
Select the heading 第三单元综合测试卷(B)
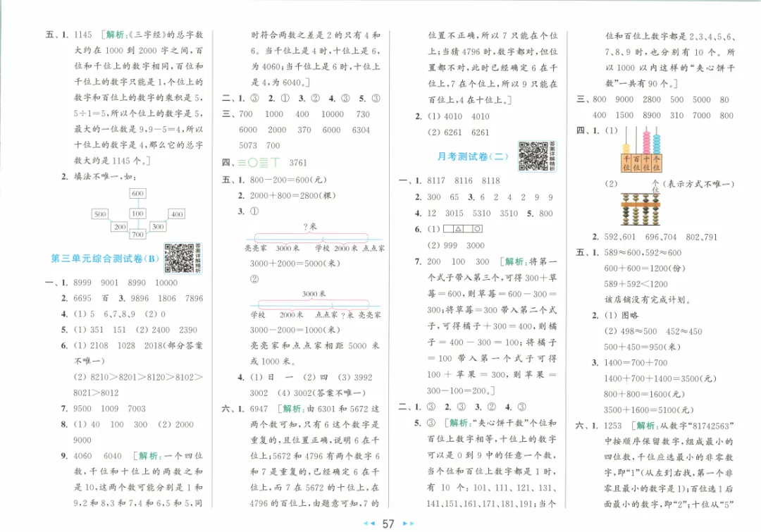tap(105, 259)
